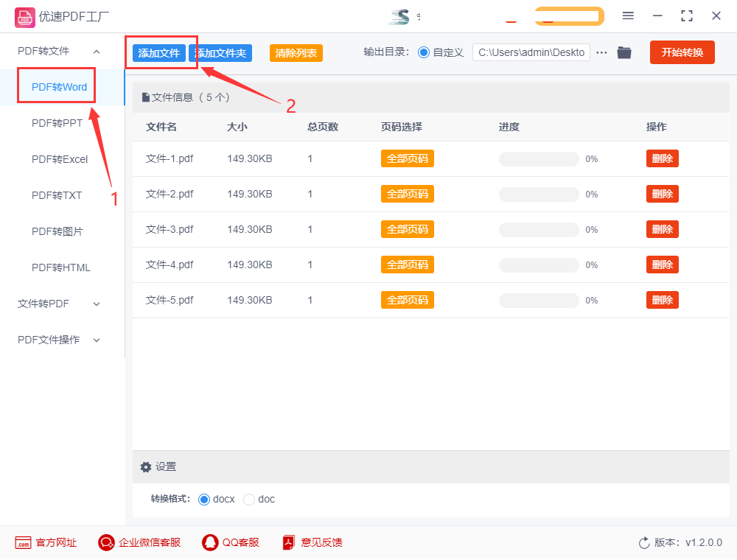This screenshot has height=560, width=737.
Task: Open page selection for 文件-1.pdf
Action: coord(408,159)
